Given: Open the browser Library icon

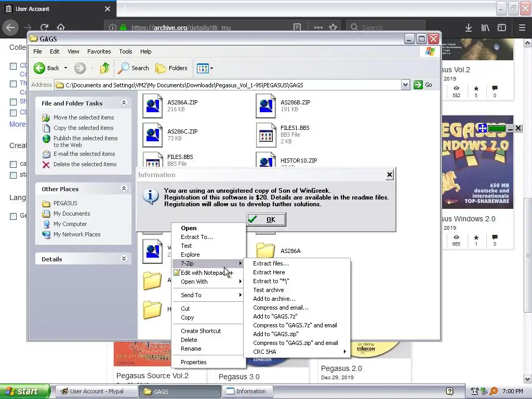Looking at the screenshot, I should (485, 28).
